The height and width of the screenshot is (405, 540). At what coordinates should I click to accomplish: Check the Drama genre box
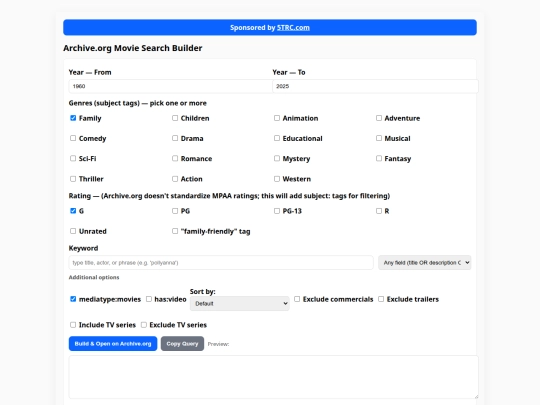click(x=175, y=138)
